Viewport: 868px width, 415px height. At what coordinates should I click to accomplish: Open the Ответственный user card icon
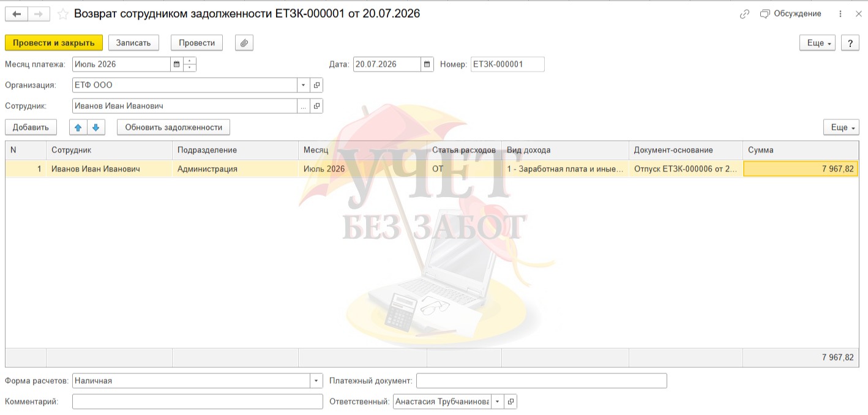[x=511, y=402]
